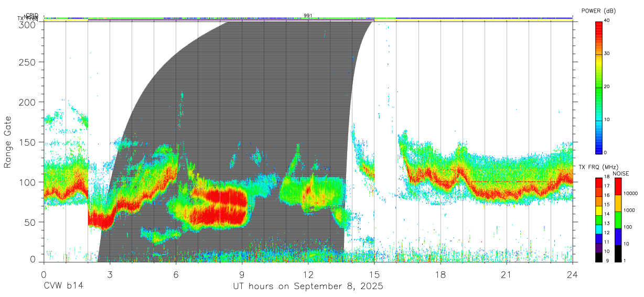This screenshot has height=297, width=644.
Task: Pick the blue segment of the NOISE legend
Action: coord(617,236)
